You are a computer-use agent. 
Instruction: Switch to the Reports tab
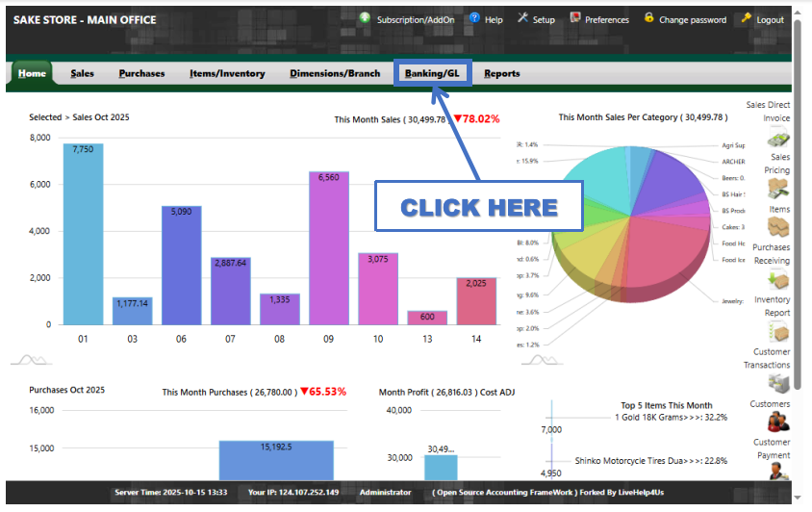pyautogui.click(x=501, y=73)
